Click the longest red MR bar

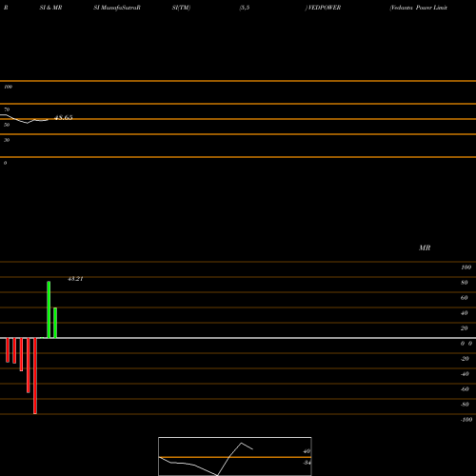tap(35, 376)
